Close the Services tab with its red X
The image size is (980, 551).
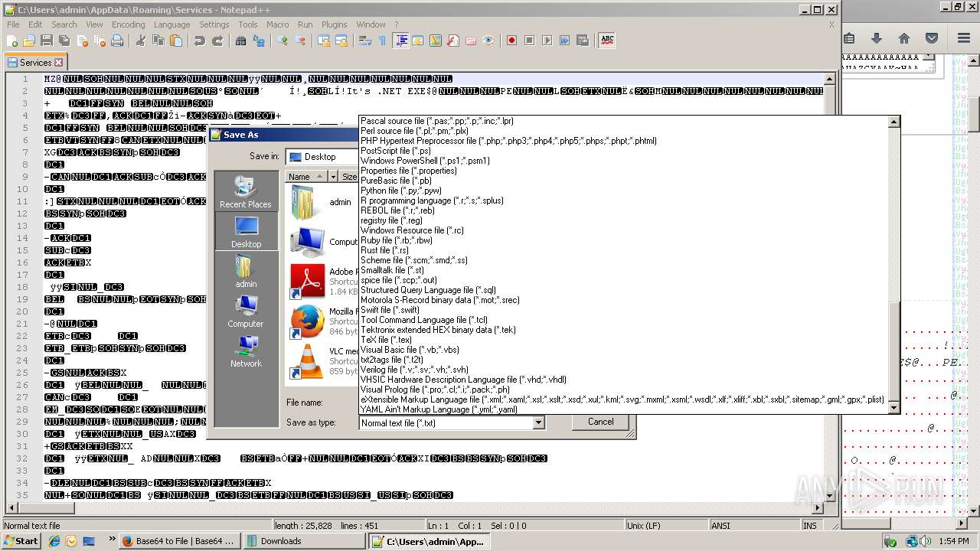(58, 63)
